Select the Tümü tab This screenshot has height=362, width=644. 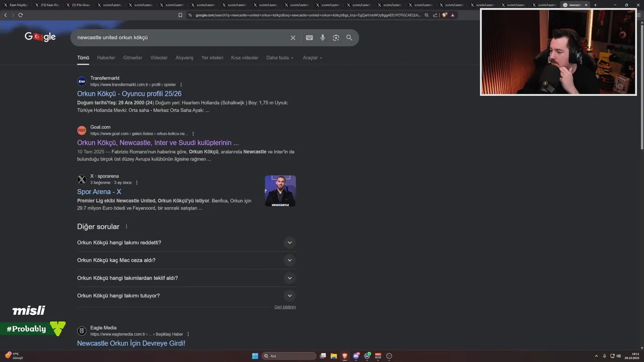[x=83, y=58]
